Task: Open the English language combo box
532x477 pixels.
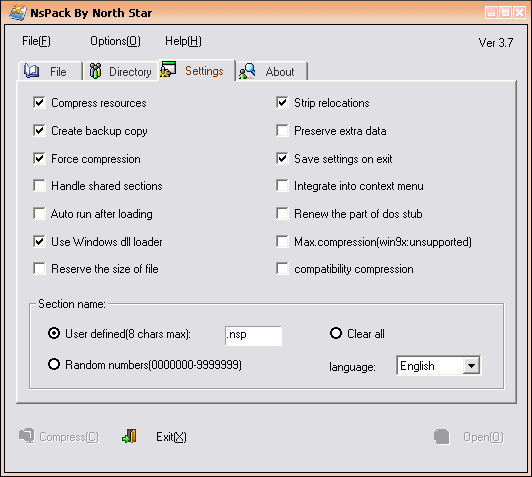Action: pos(438,366)
